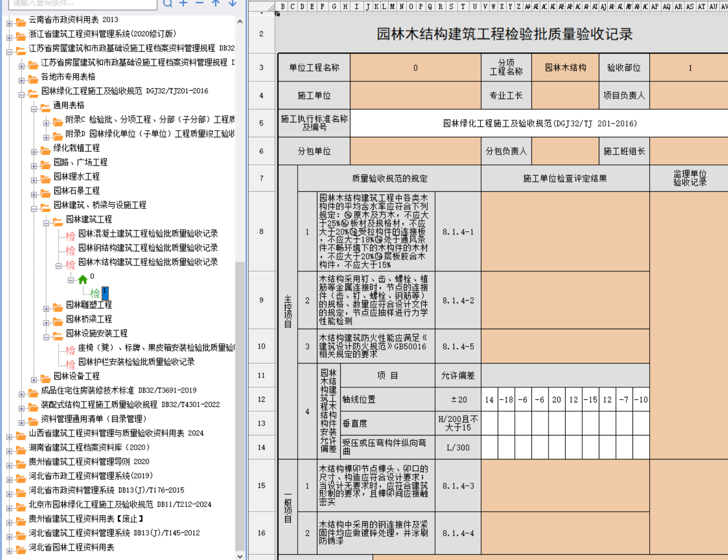Click the clause cell 8.1.4-5
This screenshot has height=560, width=728.
pos(458,346)
